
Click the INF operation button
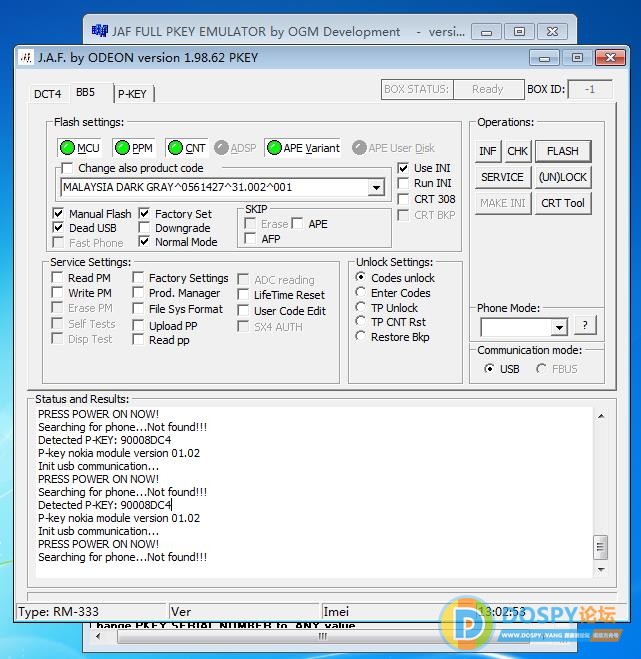(488, 151)
